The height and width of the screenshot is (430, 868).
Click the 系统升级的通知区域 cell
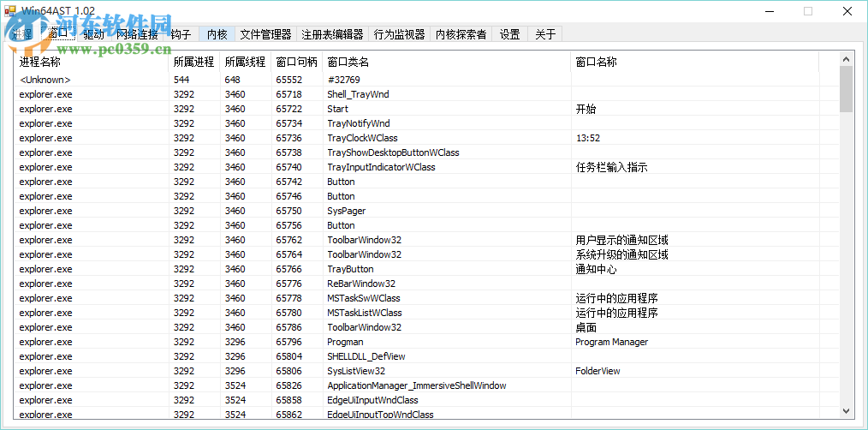pos(621,254)
